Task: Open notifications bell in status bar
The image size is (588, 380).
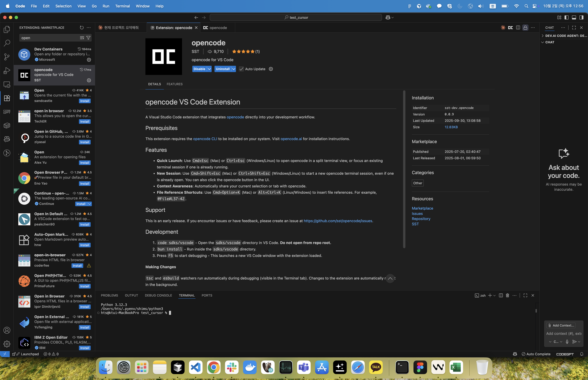Action: coord(582,354)
